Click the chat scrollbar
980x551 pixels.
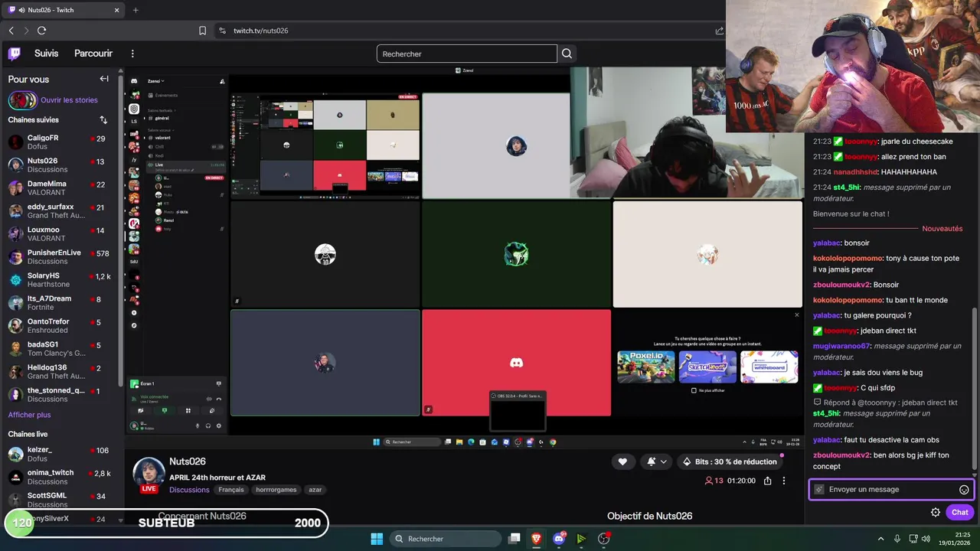point(975,390)
